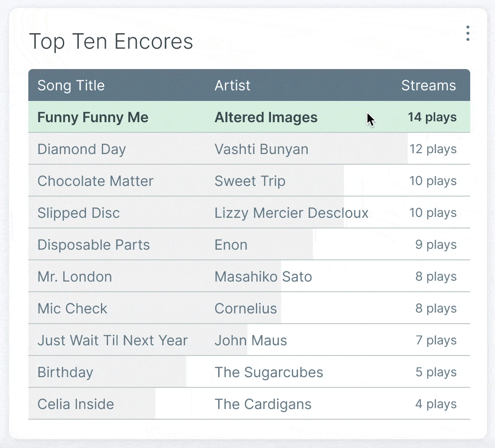Click the Mic Check song title

coord(72,309)
